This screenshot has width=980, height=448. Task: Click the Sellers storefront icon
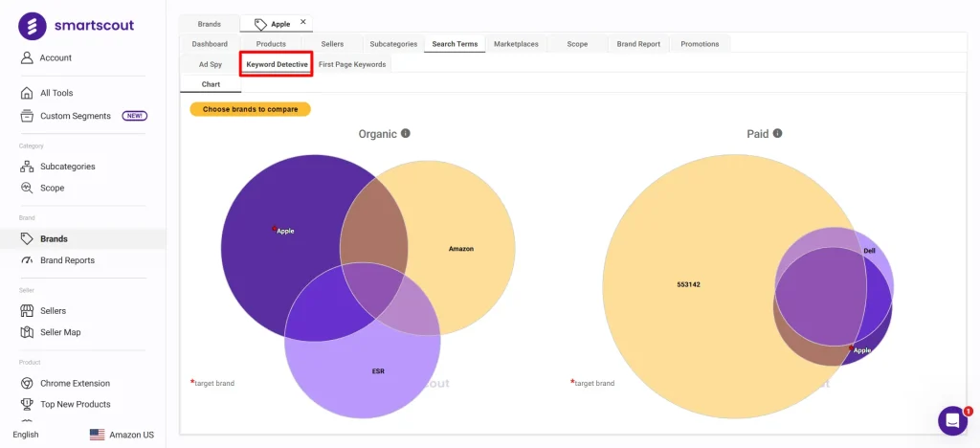(27, 310)
